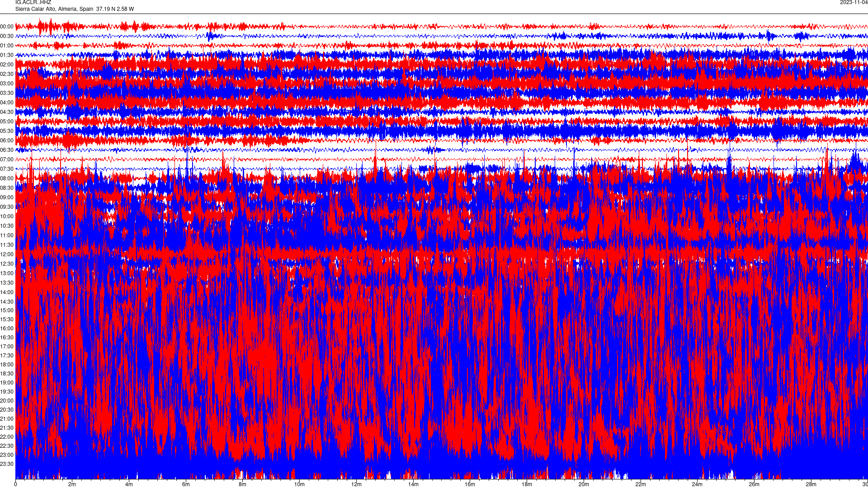Select the 23:30 time row label
The image size is (868, 488).
click(7, 464)
